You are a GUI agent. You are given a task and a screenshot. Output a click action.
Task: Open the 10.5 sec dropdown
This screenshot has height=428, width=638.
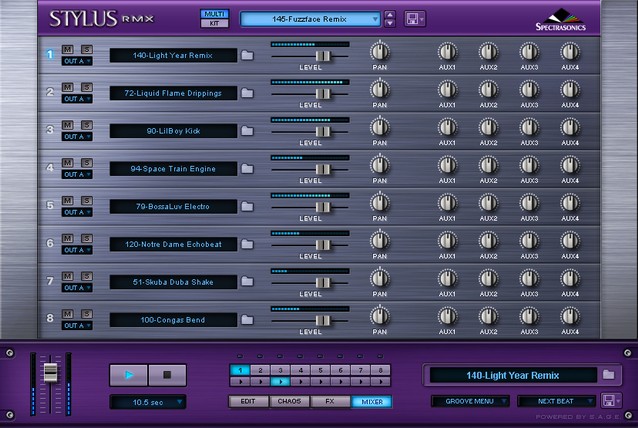pyautogui.click(x=148, y=402)
